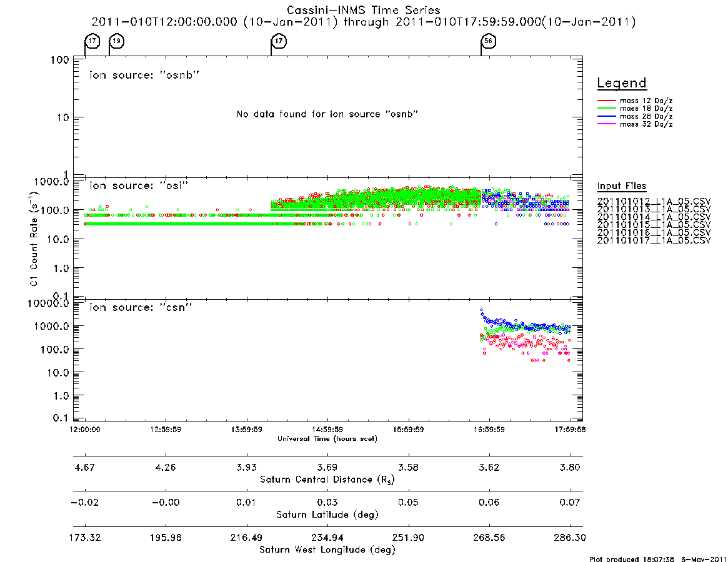The image size is (728, 562).
Task: Click the 3.58 central distance value
Action: [x=408, y=467]
